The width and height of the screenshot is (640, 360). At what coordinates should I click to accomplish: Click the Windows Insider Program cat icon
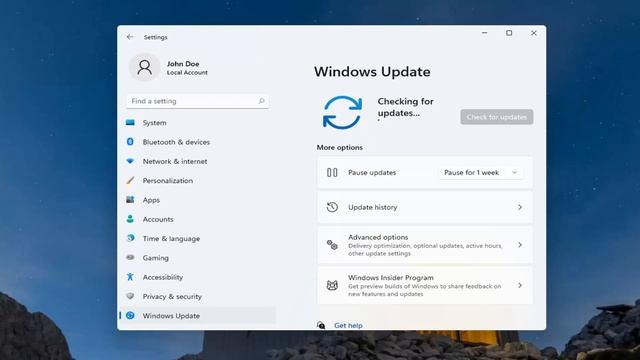coord(332,285)
